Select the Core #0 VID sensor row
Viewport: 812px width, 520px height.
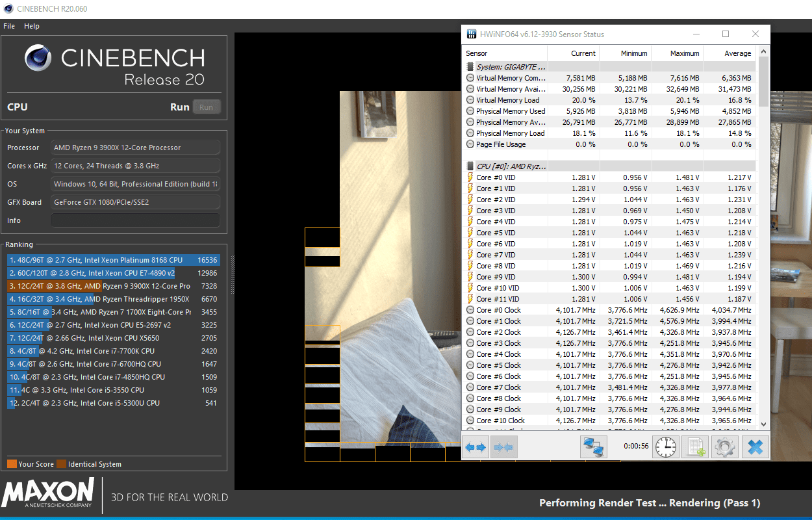click(x=609, y=177)
